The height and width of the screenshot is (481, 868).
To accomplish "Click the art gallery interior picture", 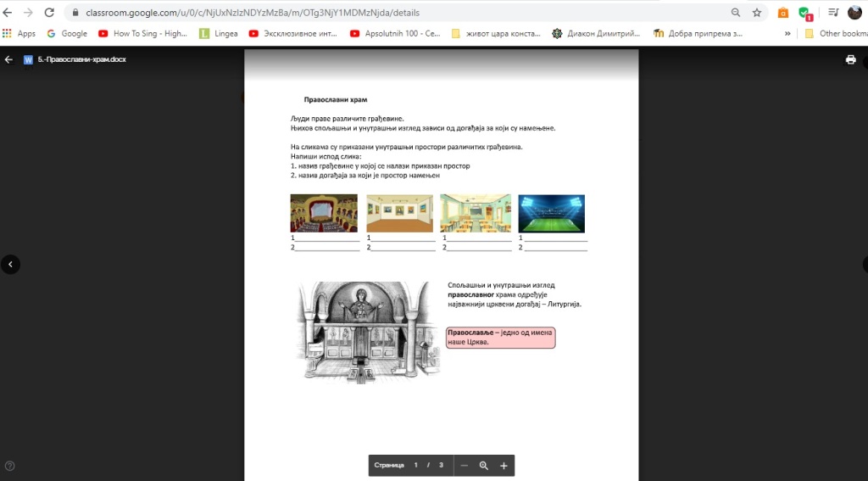I will (x=400, y=213).
